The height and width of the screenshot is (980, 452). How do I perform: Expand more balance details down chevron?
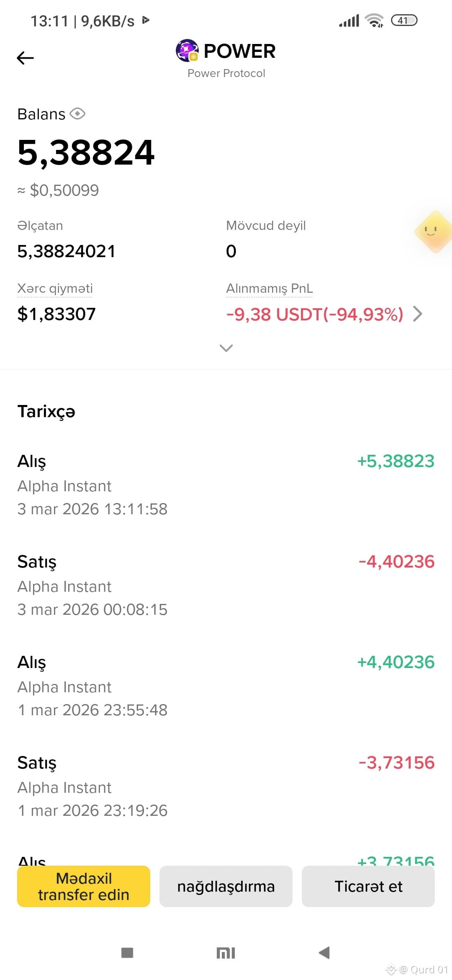(x=226, y=348)
